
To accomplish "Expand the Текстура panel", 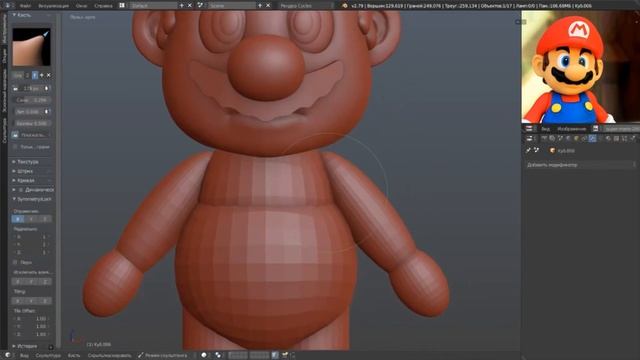I will [x=28, y=162].
